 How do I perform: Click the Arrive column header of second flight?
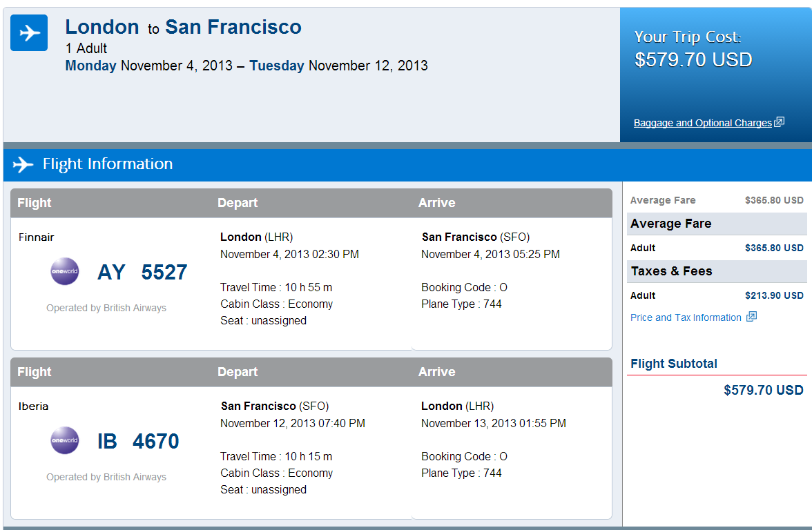tap(436, 372)
